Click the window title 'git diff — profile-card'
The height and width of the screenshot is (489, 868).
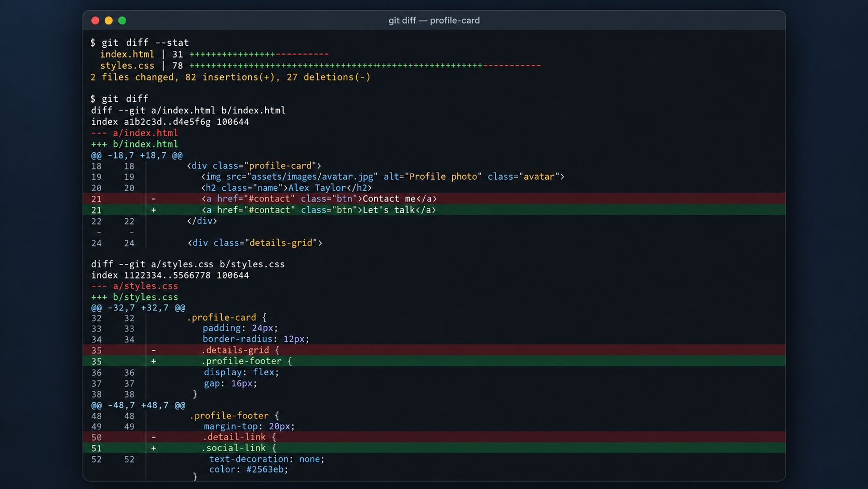pyautogui.click(x=434, y=20)
